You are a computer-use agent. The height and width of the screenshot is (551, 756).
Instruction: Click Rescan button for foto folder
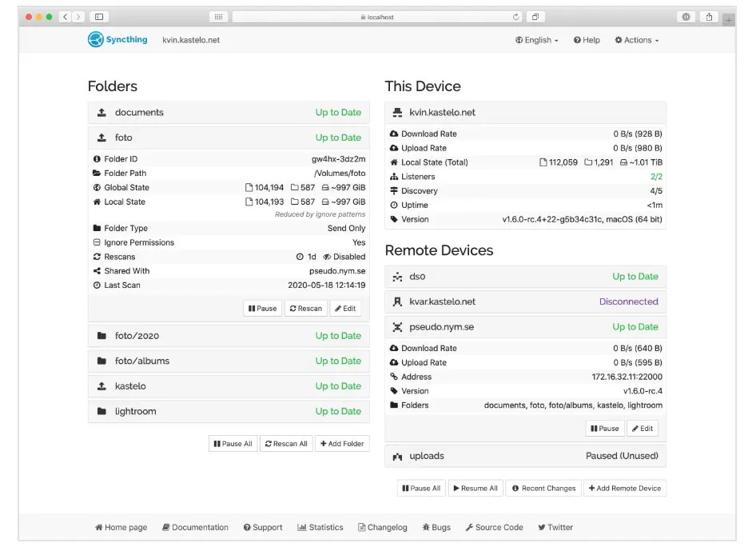(306, 309)
